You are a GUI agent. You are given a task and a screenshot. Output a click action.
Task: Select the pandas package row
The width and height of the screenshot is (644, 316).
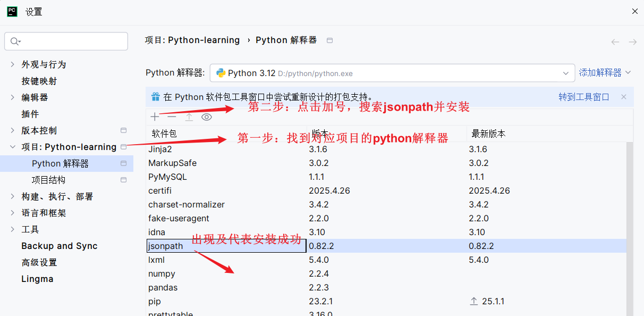click(x=386, y=287)
